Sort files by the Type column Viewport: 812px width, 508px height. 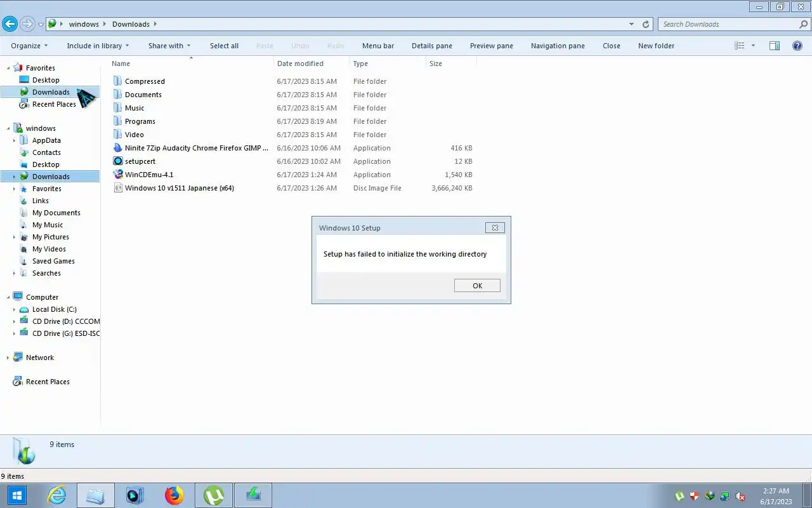click(x=388, y=63)
